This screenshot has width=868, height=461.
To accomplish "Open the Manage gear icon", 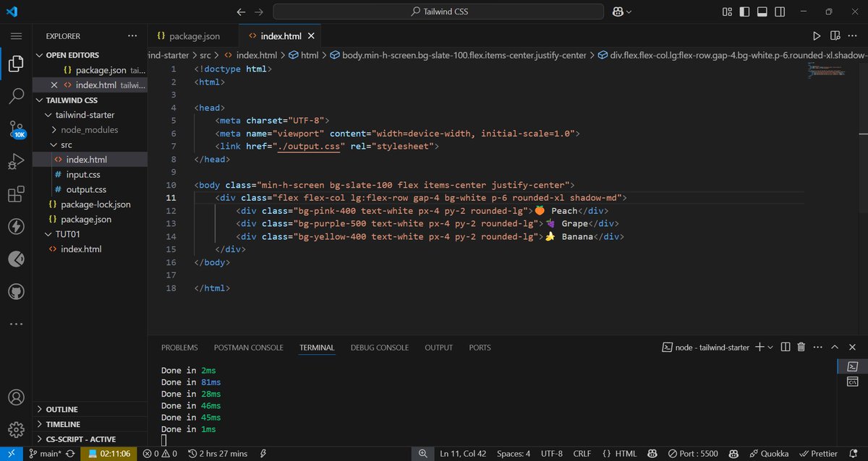I will 16,429.
